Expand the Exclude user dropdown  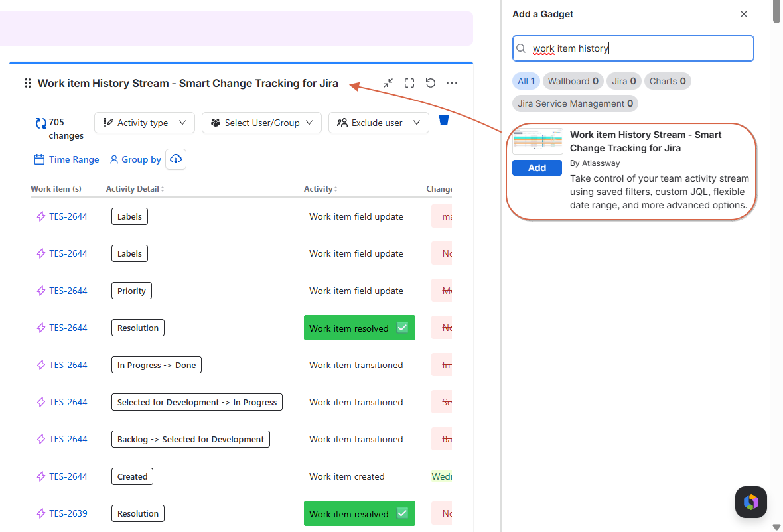click(x=378, y=123)
